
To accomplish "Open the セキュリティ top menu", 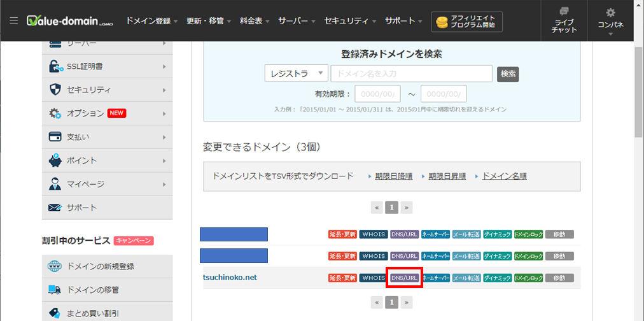I will click(351, 21).
